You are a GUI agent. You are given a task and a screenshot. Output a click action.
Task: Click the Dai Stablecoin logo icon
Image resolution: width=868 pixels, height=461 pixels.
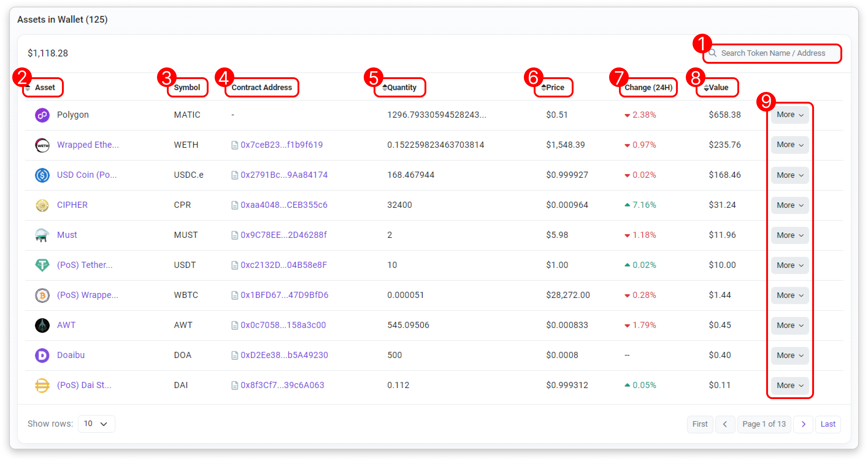42,385
